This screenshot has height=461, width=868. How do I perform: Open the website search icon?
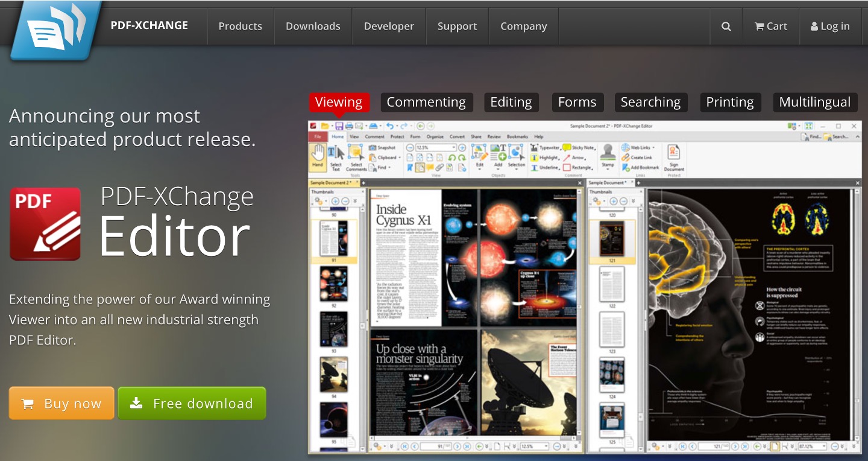[726, 26]
